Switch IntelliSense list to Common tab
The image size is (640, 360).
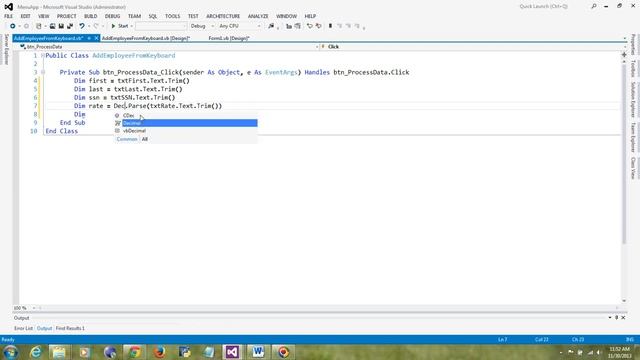[127, 139]
